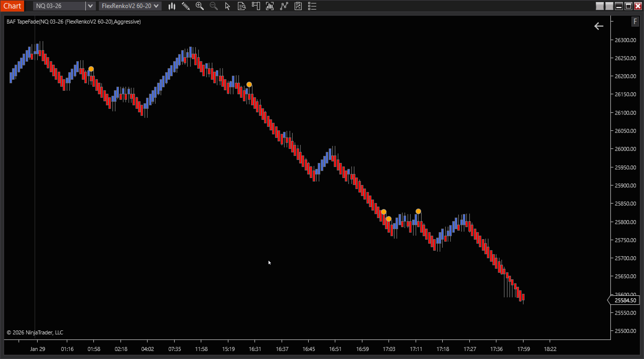This screenshot has width=644, height=359.
Task: Select the orange Chart tab label
Action: point(12,6)
